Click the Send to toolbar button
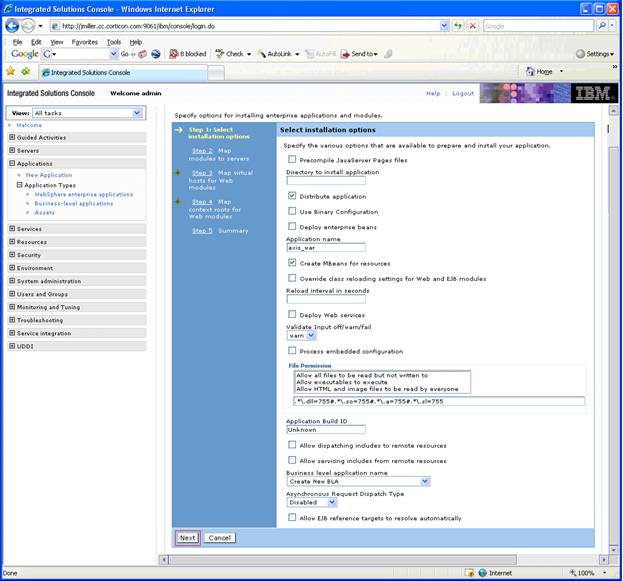This screenshot has height=581, width=623. [359, 54]
